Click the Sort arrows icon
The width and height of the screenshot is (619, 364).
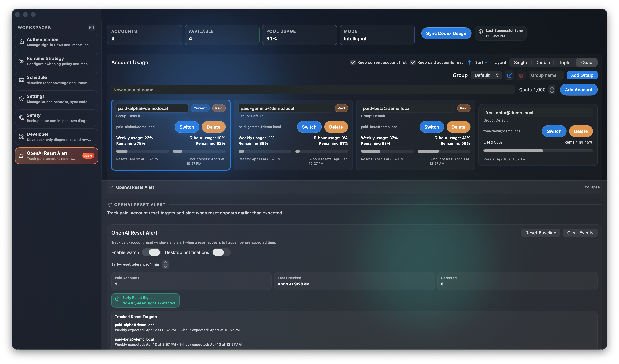tap(470, 63)
